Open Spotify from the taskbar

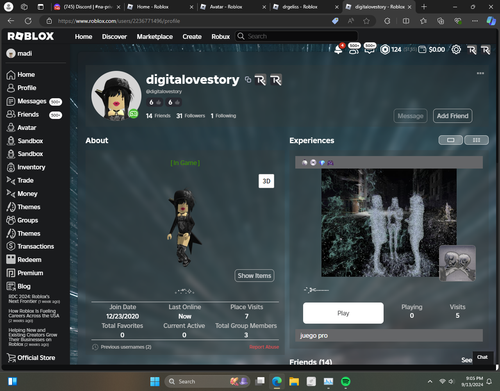[346, 381]
